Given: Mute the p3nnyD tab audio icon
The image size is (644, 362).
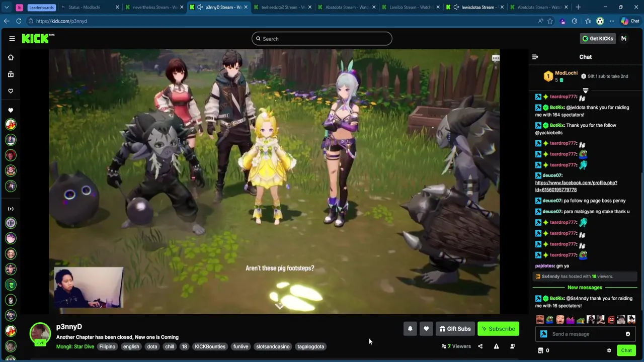Looking at the screenshot, I should pyautogui.click(x=200, y=7).
